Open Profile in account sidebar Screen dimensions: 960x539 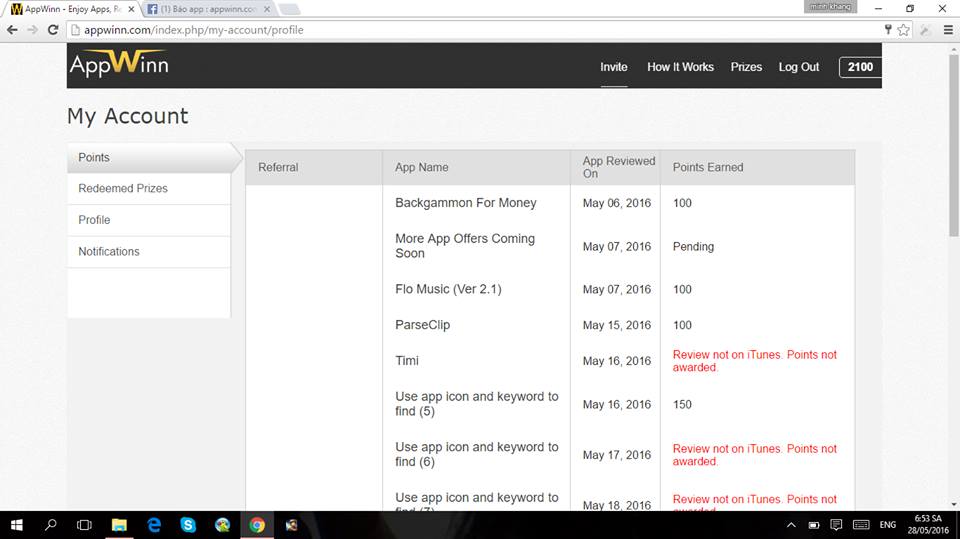click(x=149, y=220)
